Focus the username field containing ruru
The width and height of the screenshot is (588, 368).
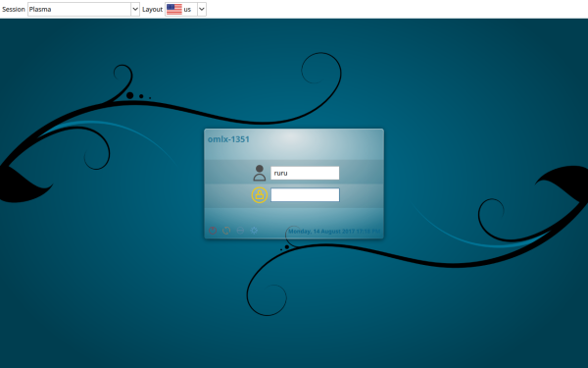[305, 173]
